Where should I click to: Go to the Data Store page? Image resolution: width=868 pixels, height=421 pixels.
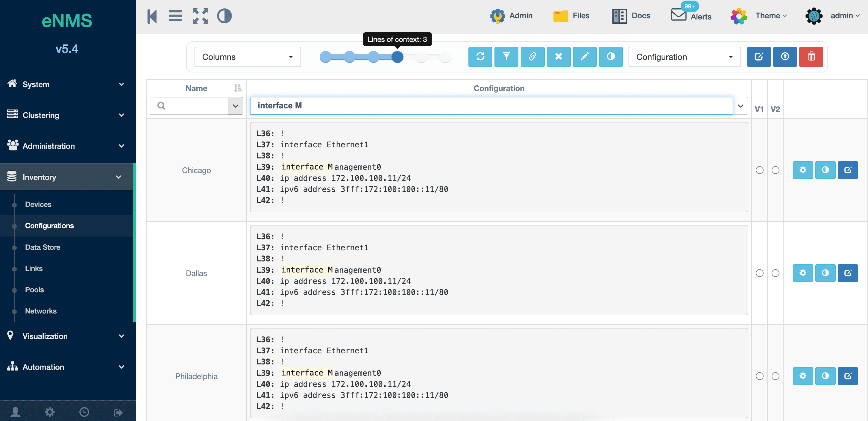(x=43, y=247)
